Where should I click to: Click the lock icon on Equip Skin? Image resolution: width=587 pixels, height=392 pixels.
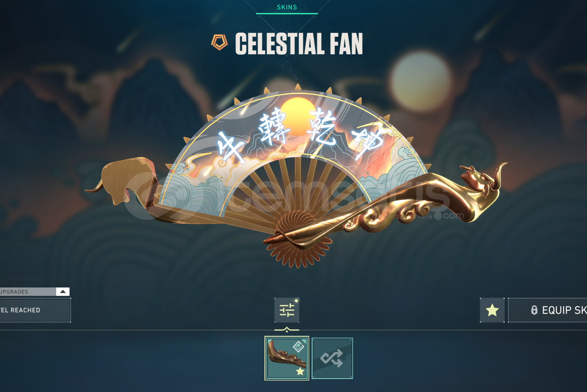pyautogui.click(x=534, y=310)
